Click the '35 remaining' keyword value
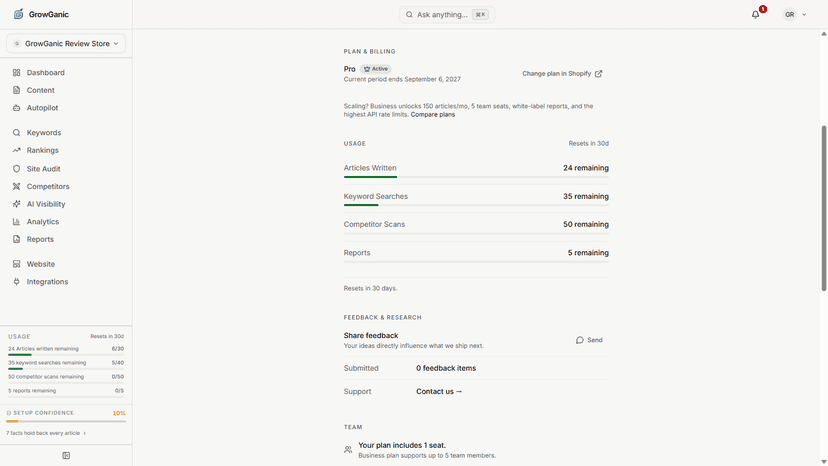Screen dimensions: 828x466 (586, 196)
